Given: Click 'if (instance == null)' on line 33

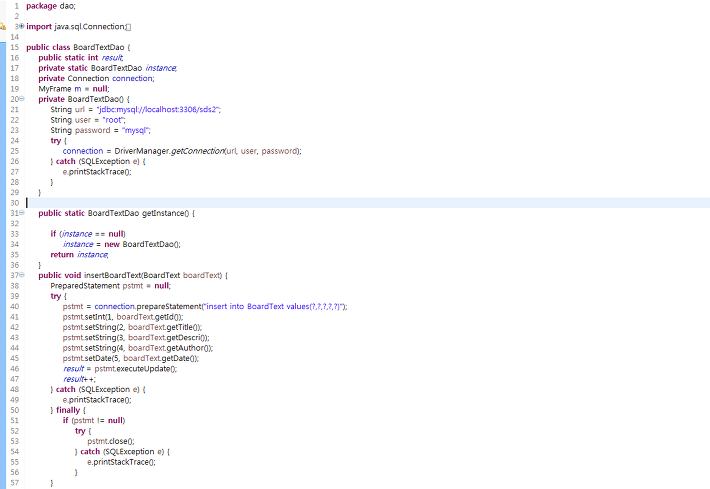Looking at the screenshot, I should [88, 234].
